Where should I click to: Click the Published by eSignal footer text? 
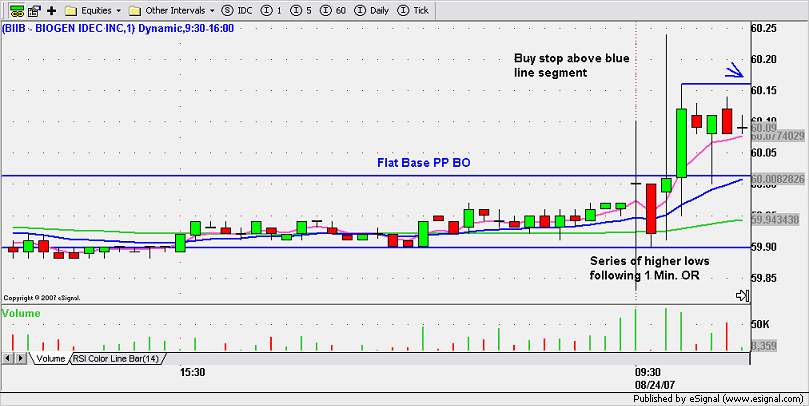pyautogui.click(x=718, y=399)
